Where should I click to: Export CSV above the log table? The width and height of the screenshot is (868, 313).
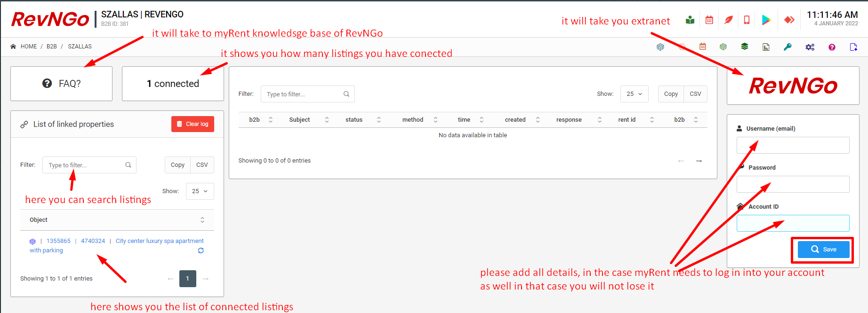[x=695, y=94]
